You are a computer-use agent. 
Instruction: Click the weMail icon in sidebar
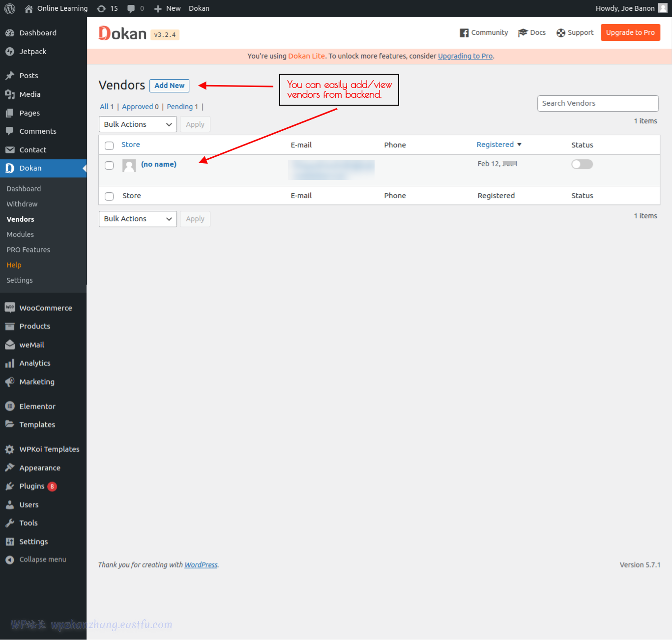point(10,345)
